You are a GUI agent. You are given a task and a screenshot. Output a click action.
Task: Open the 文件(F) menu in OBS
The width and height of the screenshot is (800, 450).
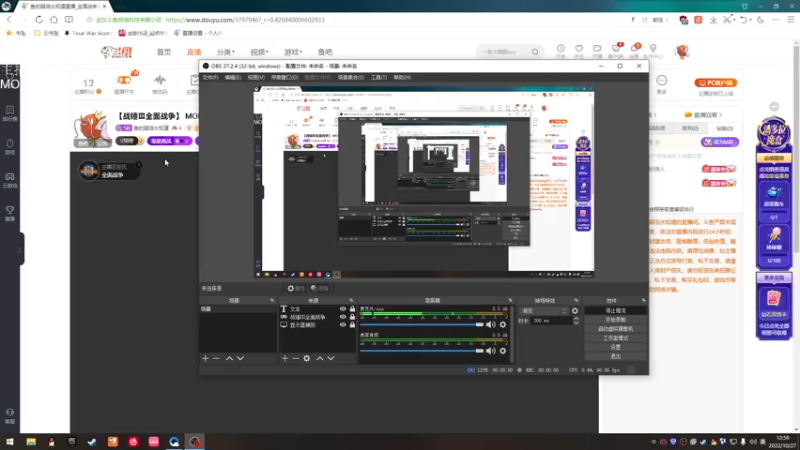[210, 78]
